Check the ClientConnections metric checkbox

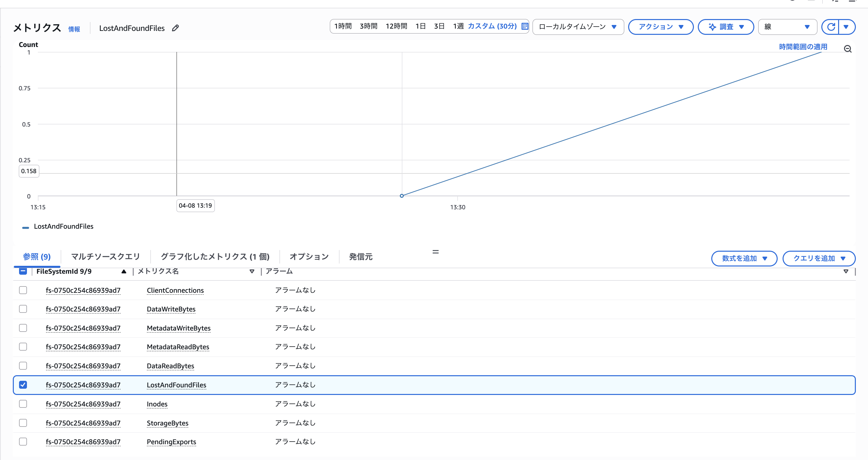[x=23, y=290]
